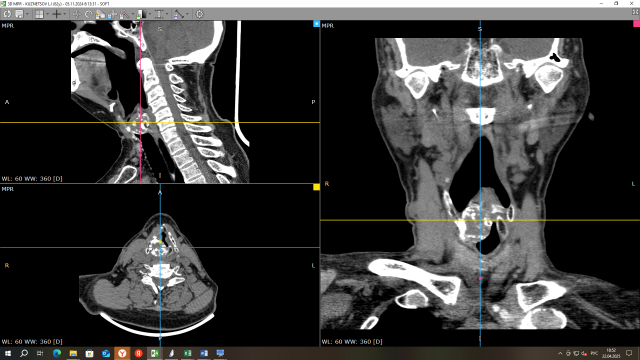The image size is (640, 360).
Task: Toggle the pink square coronal view marker
Action: point(636,24)
